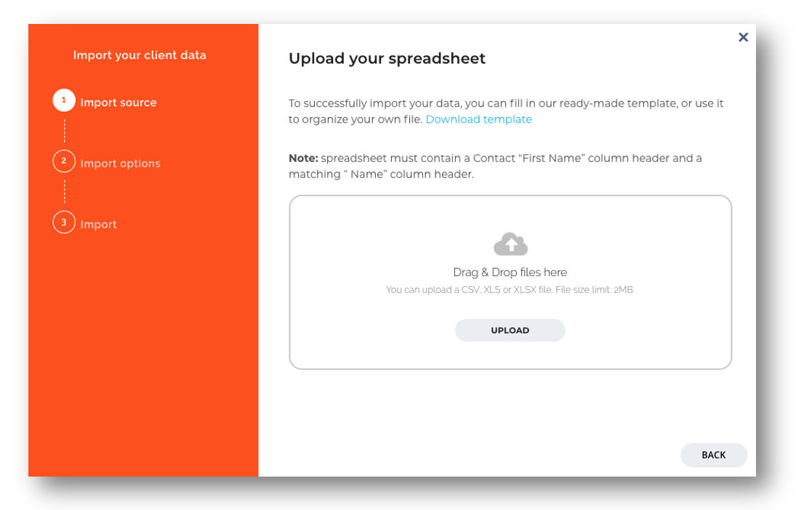
Task: Open the Import options step
Action: 121,163
